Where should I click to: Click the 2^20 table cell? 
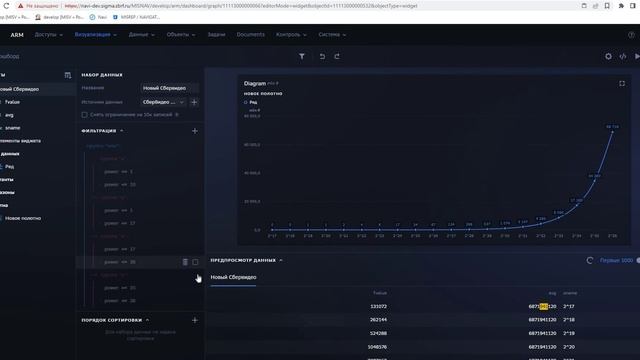[569, 347]
